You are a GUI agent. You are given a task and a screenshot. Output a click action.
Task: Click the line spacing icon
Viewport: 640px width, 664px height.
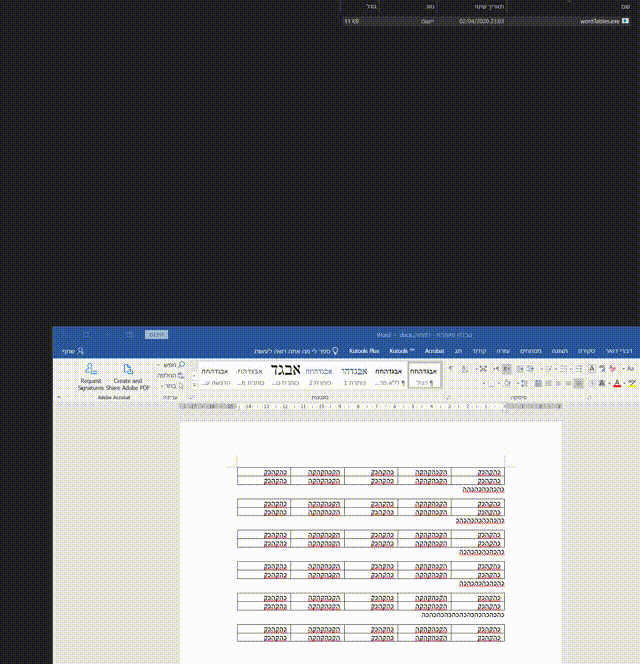coord(524,384)
